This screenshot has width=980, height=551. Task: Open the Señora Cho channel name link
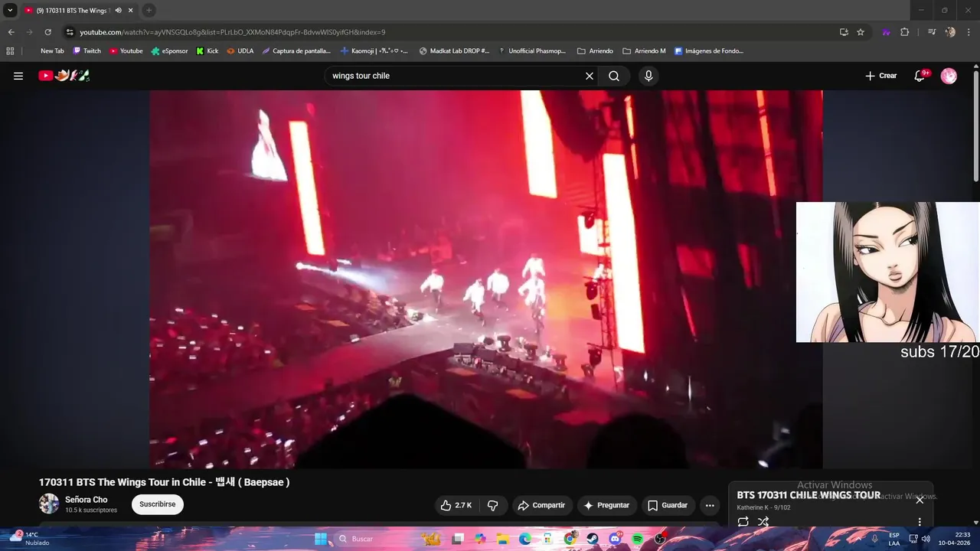(x=86, y=500)
